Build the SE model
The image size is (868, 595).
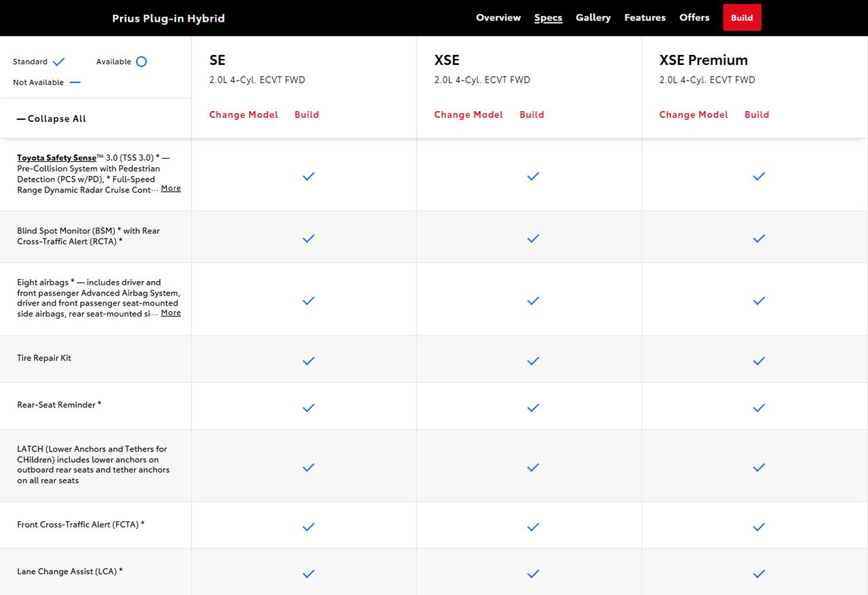tap(307, 115)
